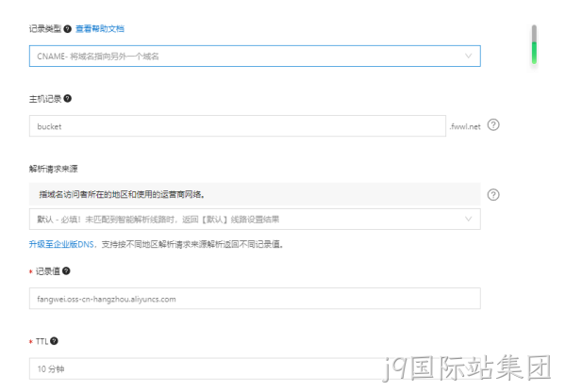Focus the fangwei.oss-cn-hangzhou record value field
Image resolution: width=565 pixels, height=392 pixels.
255,299
